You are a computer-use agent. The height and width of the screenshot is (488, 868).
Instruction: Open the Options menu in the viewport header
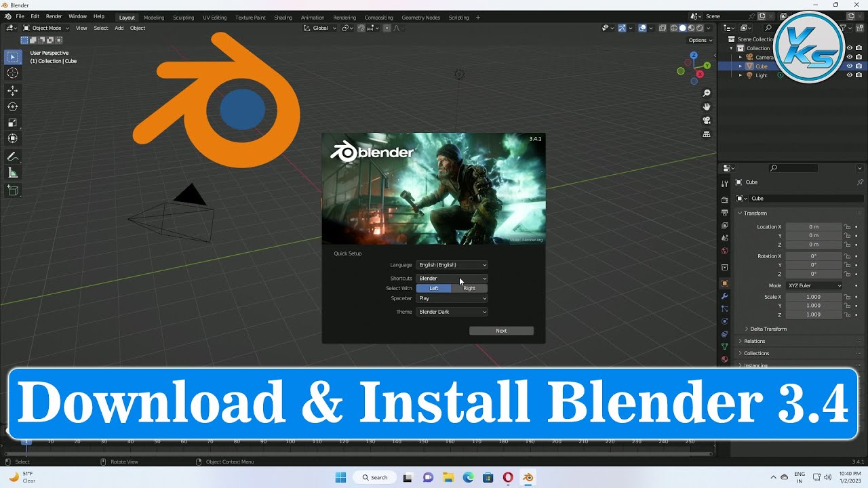coord(699,40)
